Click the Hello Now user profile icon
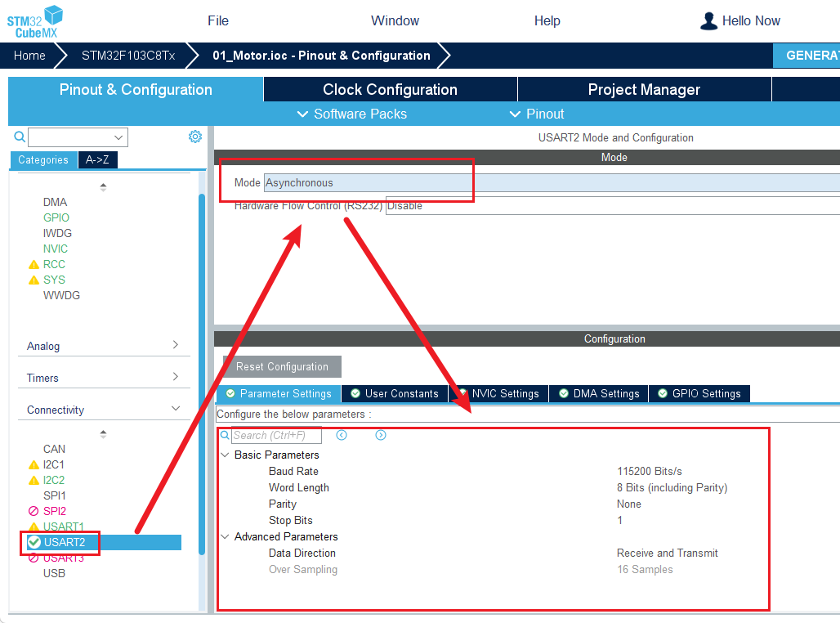 pyautogui.click(x=708, y=21)
